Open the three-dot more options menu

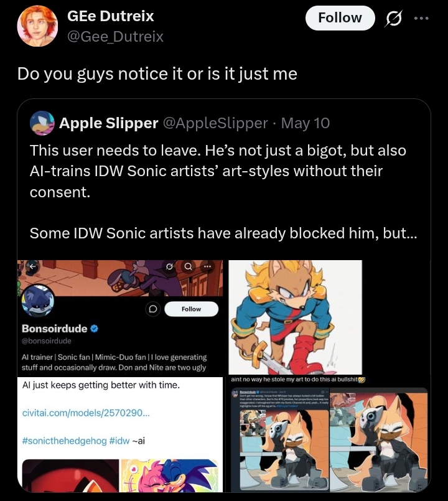point(421,19)
